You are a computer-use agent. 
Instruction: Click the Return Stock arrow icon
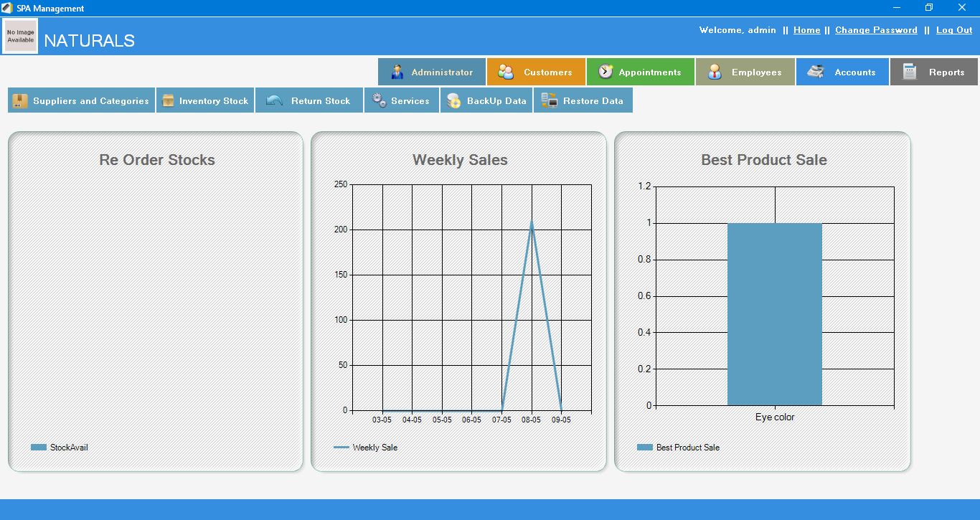274,101
